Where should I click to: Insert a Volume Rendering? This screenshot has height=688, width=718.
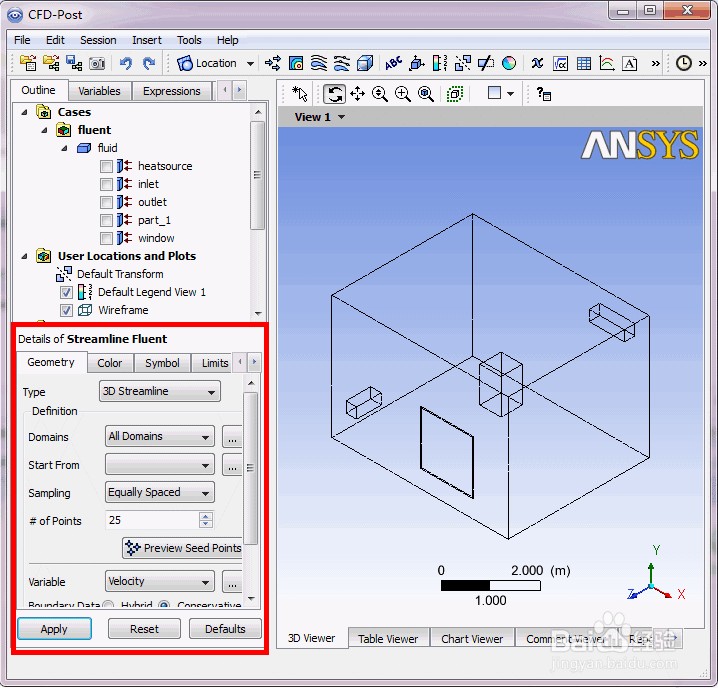tap(365, 63)
